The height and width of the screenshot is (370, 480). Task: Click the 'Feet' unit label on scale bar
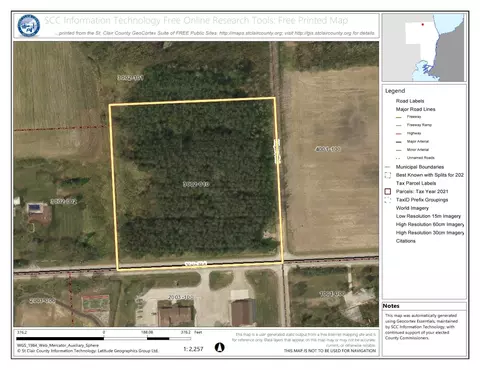pyautogui.click(x=198, y=332)
